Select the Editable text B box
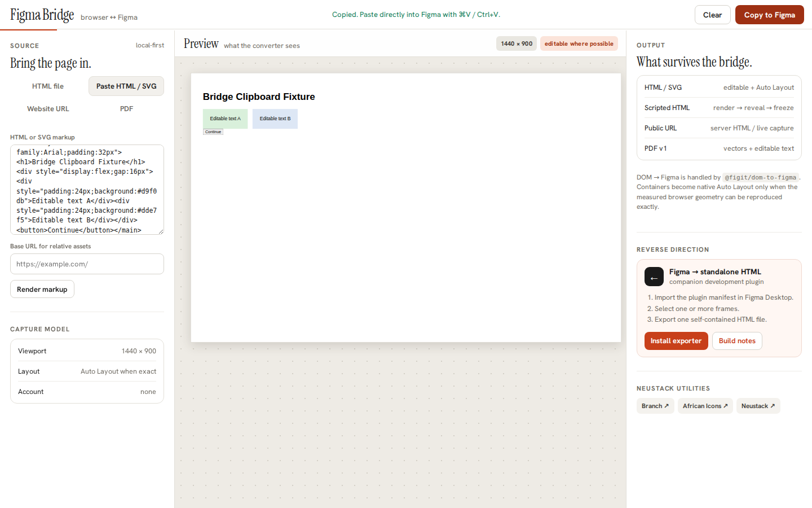Image resolution: width=812 pixels, height=508 pixels. (x=275, y=119)
